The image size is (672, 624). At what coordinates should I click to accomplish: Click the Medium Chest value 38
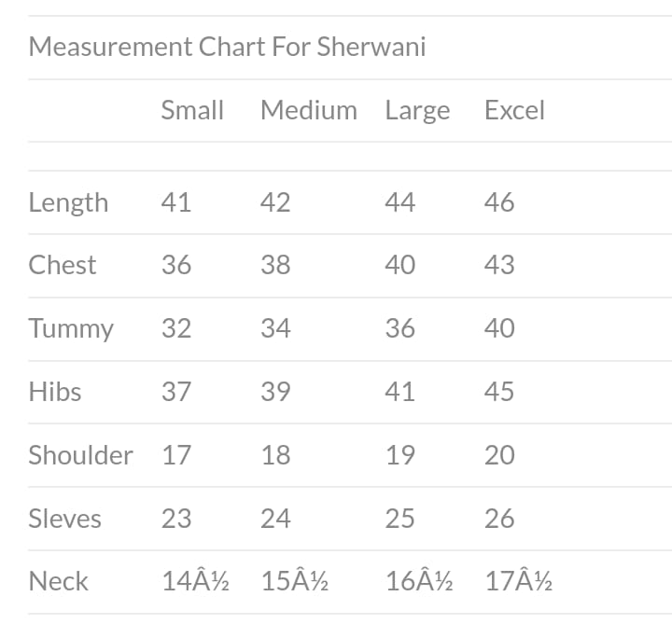pyautogui.click(x=275, y=265)
